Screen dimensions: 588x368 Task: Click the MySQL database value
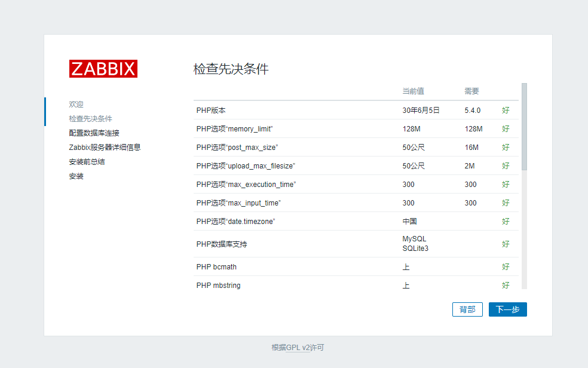[414, 239]
